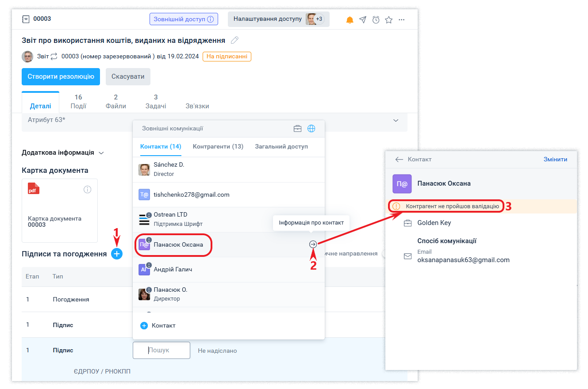Viewport: 588px width, 389px height.
Task: Mark document with the star icon
Action: coord(388,20)
